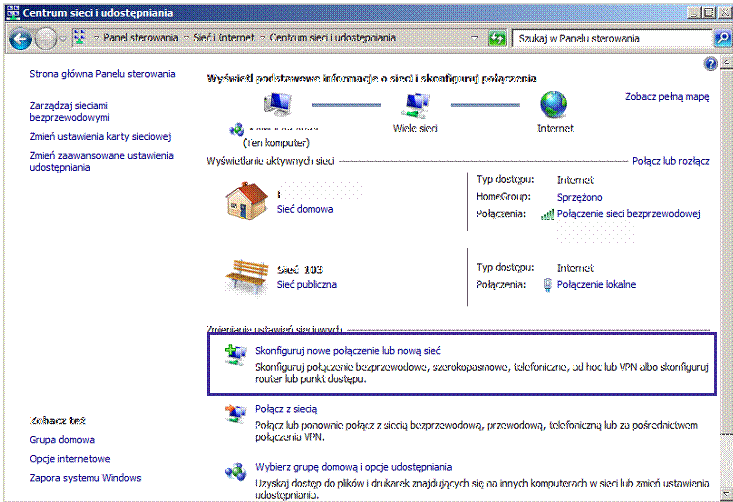Click the Internet access type value for Sieć 103

click(x=575, y=268)
